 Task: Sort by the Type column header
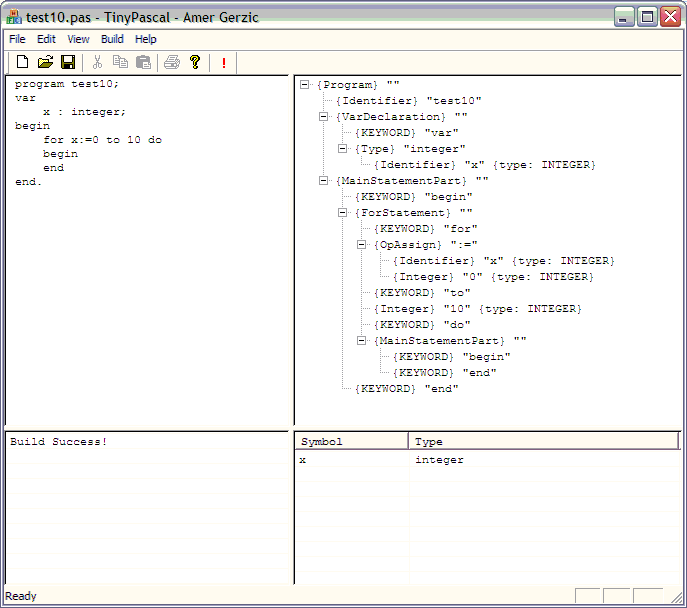[544, 441]
